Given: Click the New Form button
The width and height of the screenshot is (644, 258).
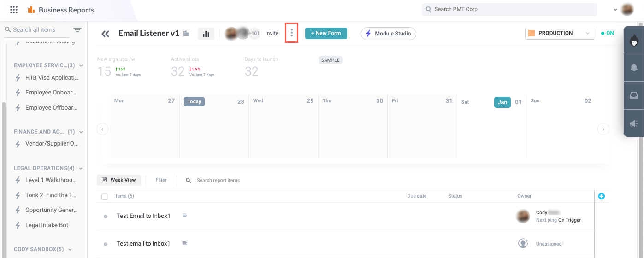Looking at the screenshot, I should [x=326, y=33].
